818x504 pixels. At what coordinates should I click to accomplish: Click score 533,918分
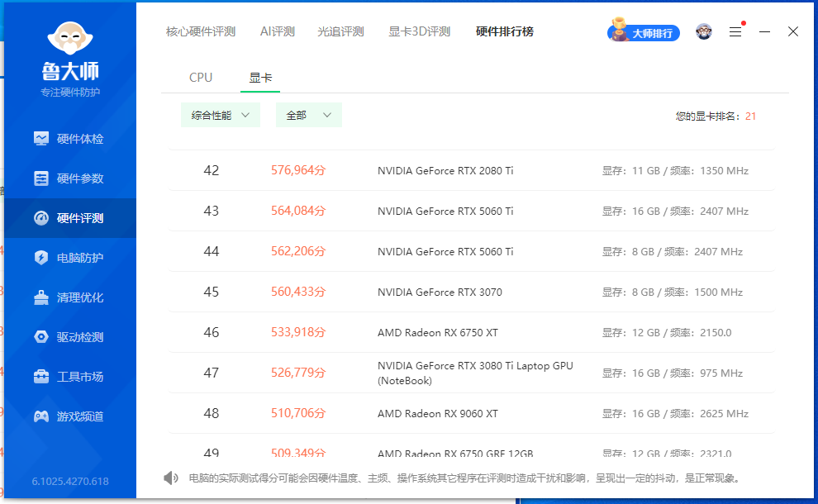[x=298, y=332]
